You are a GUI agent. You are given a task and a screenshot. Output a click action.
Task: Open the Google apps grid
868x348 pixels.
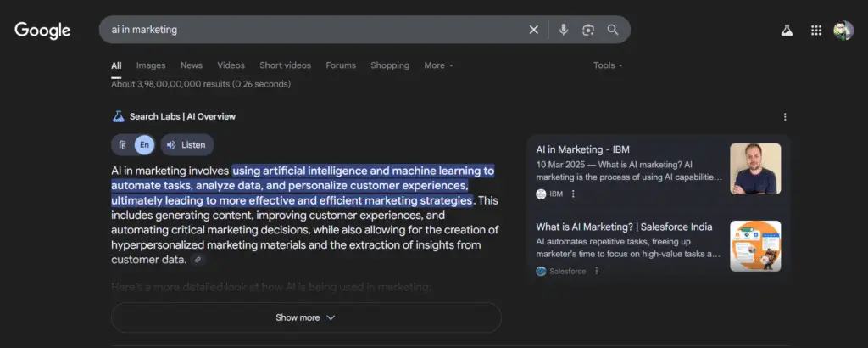pyautogui.click(x=816, y=31)
